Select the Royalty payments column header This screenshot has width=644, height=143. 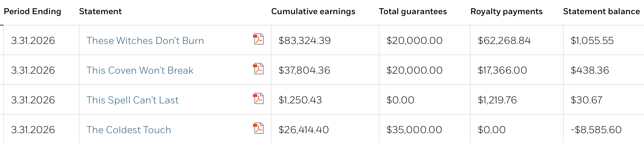coord(506,12)
